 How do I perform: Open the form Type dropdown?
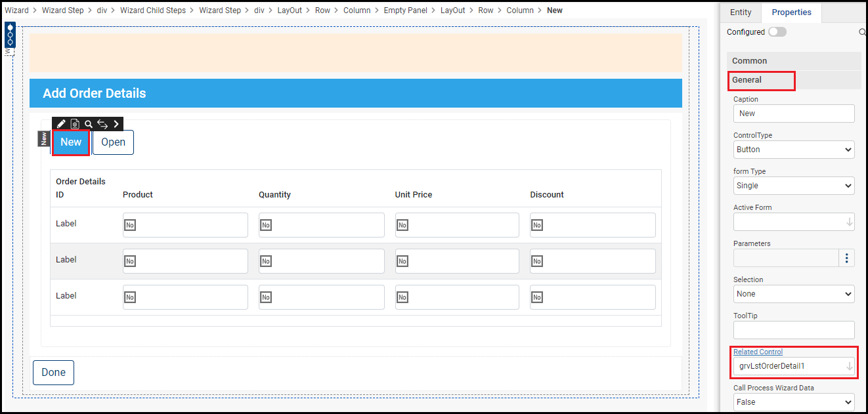(x=794, y=186)
